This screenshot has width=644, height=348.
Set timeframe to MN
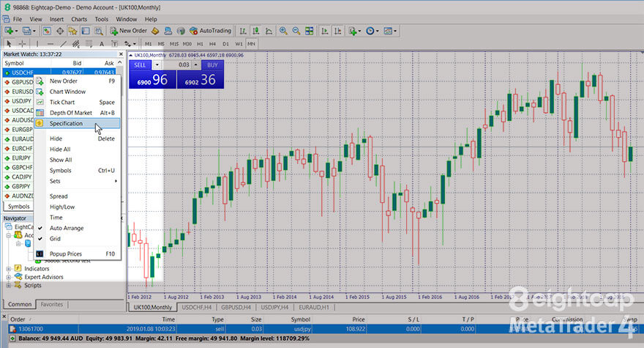tap(251, 44)
